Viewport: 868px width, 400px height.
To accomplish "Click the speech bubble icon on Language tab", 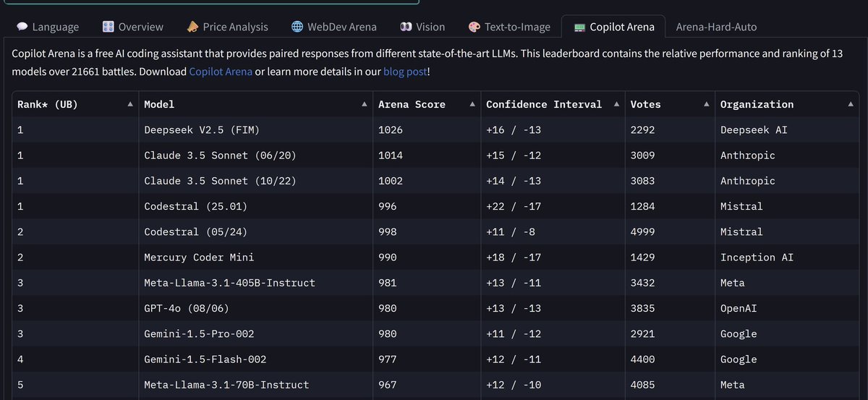I will 22,27.
